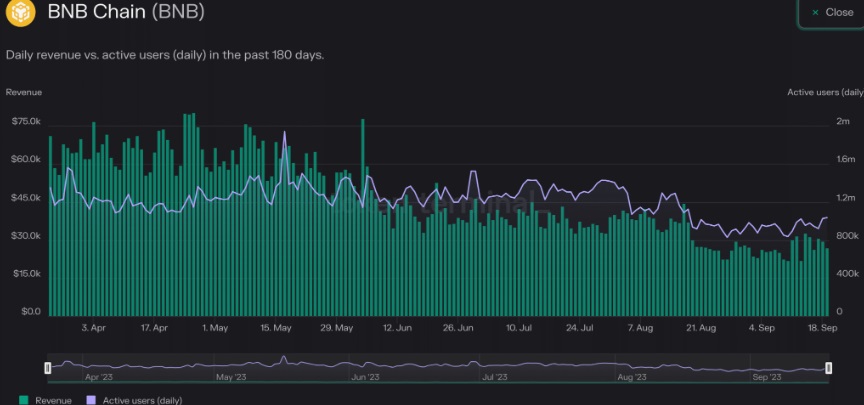Click the $75.0k revenue axis value
Viewport: 864px width, 405px height.
click(x=26, y=121)
